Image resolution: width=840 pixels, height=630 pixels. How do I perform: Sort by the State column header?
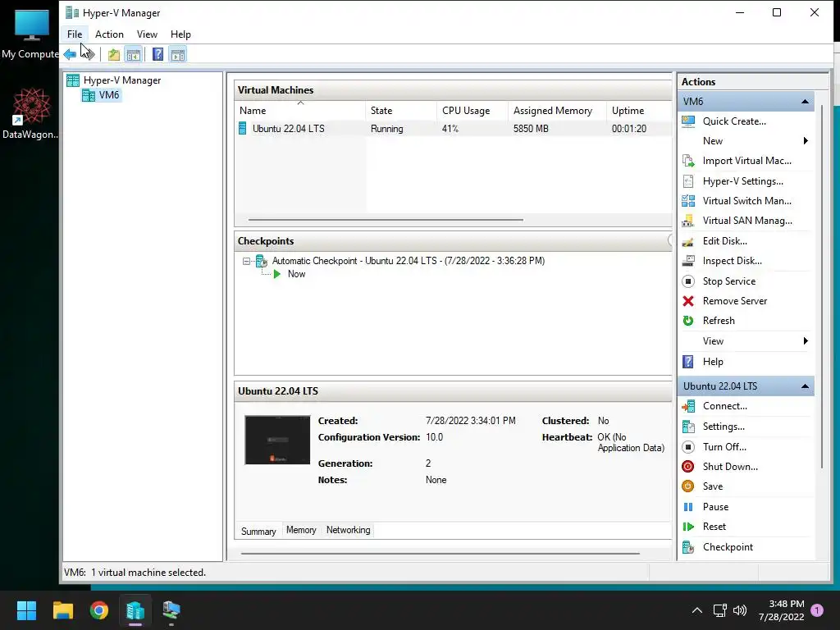[400, 111]
